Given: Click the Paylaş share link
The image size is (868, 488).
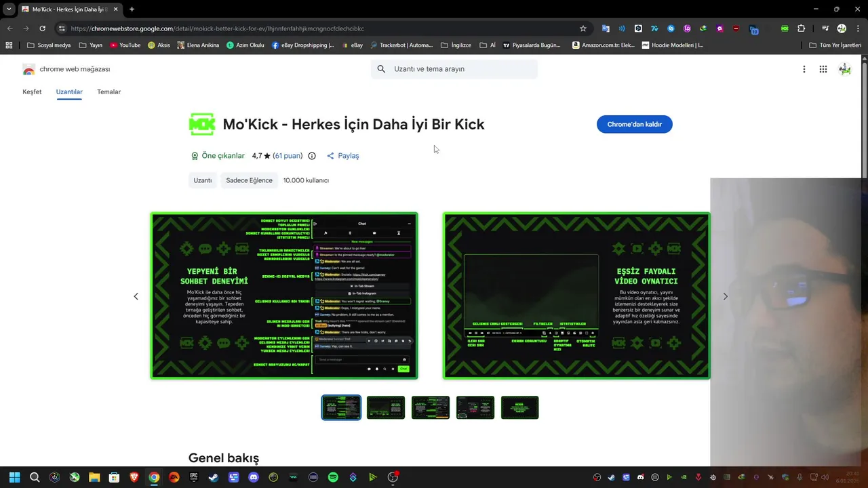Looking at the screenshot, I should tap(343, 156).
